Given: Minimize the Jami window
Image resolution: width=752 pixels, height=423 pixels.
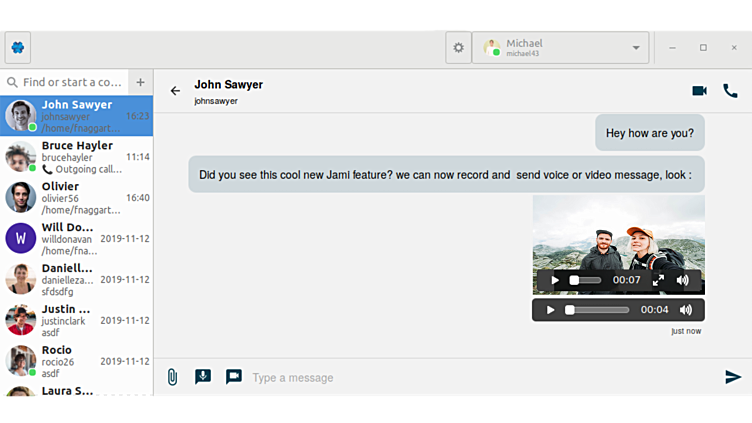Looking at the screenshot, I should pos(672,47).
